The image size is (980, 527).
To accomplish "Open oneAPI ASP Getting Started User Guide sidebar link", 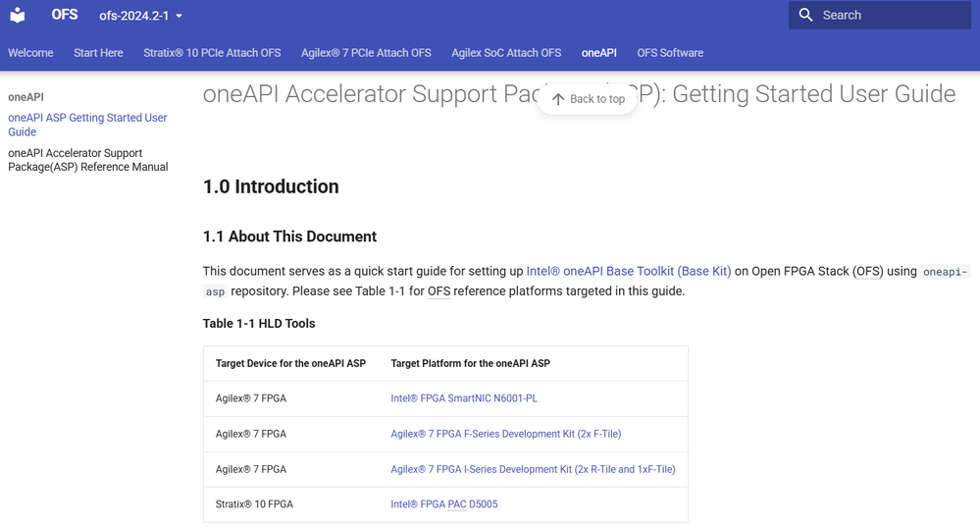I will [x=87, y=125].
